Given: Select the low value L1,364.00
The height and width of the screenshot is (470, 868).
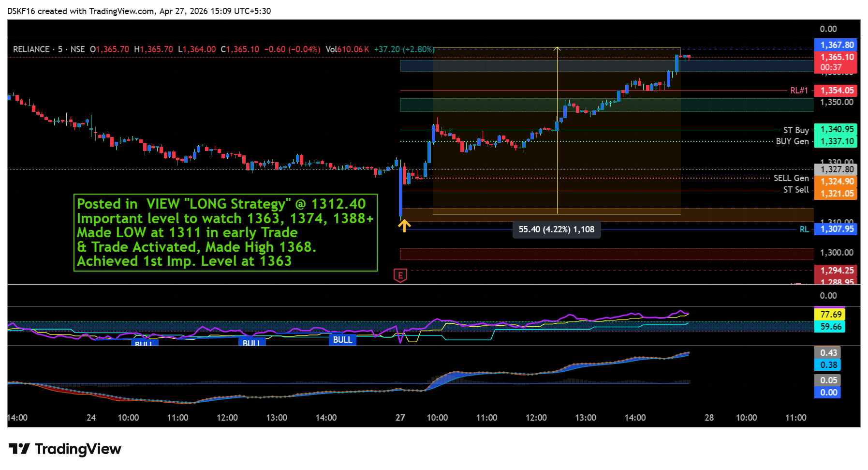Looking at the screenshot, I should (x=197, y=49).
